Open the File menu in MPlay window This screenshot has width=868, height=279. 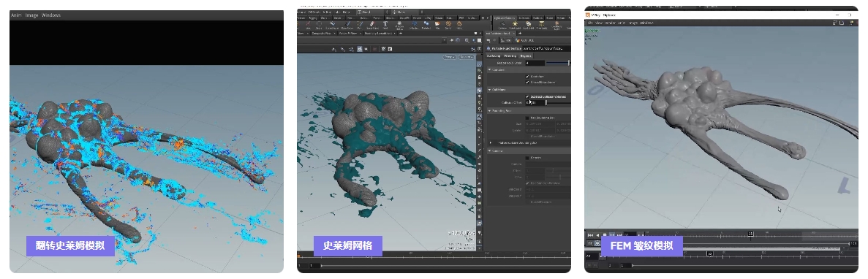point(591,23)
